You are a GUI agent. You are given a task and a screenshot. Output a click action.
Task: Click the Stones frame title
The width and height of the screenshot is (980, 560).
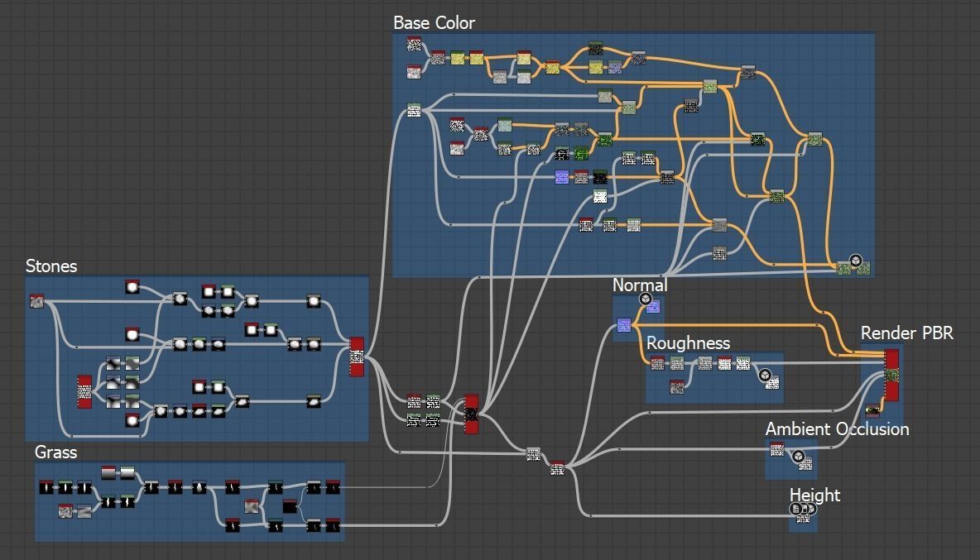click(51, 266)
